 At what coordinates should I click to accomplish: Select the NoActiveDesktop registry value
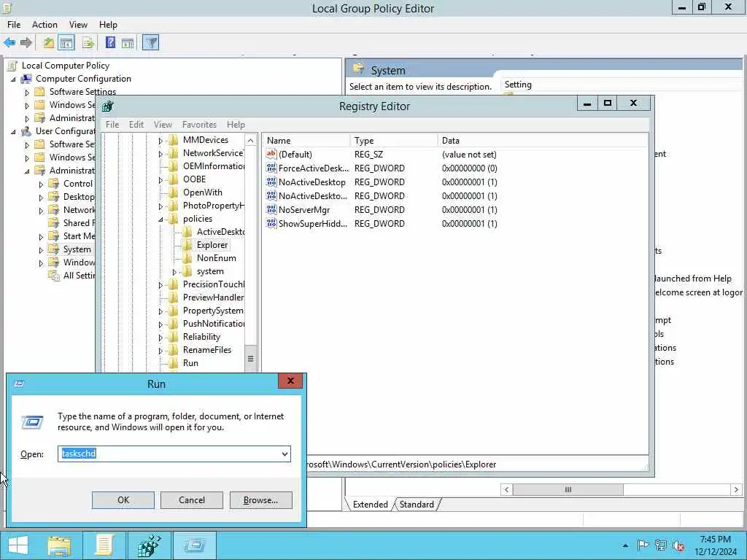[306, 182]
